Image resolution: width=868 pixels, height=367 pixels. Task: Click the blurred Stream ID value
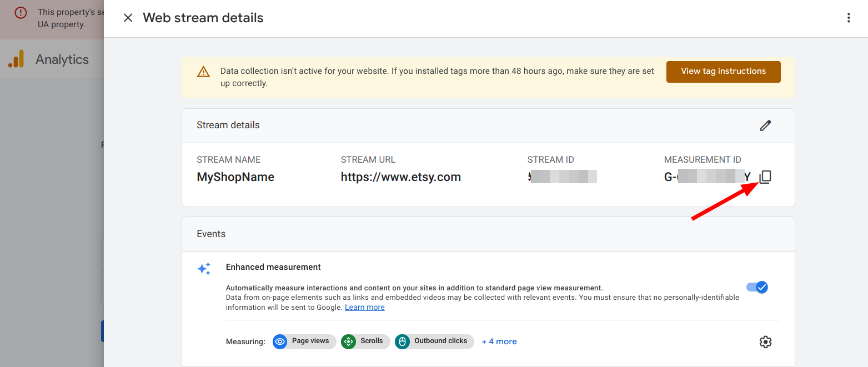[x=563, y=176]
